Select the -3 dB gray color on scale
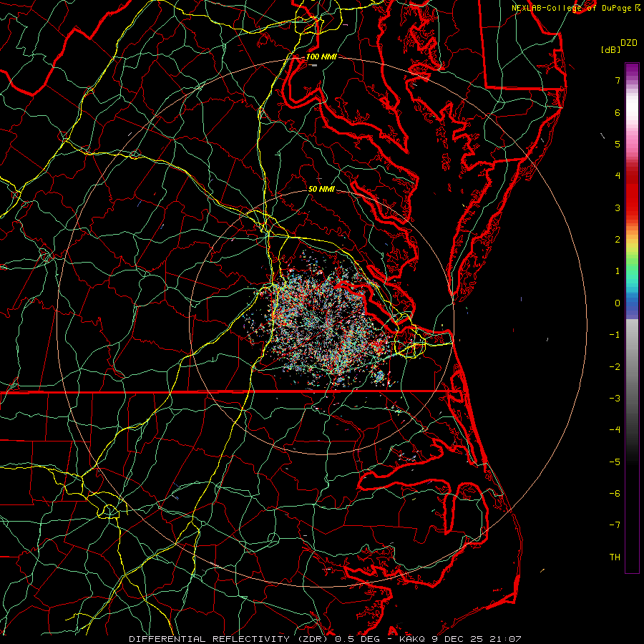 (632, 399)
